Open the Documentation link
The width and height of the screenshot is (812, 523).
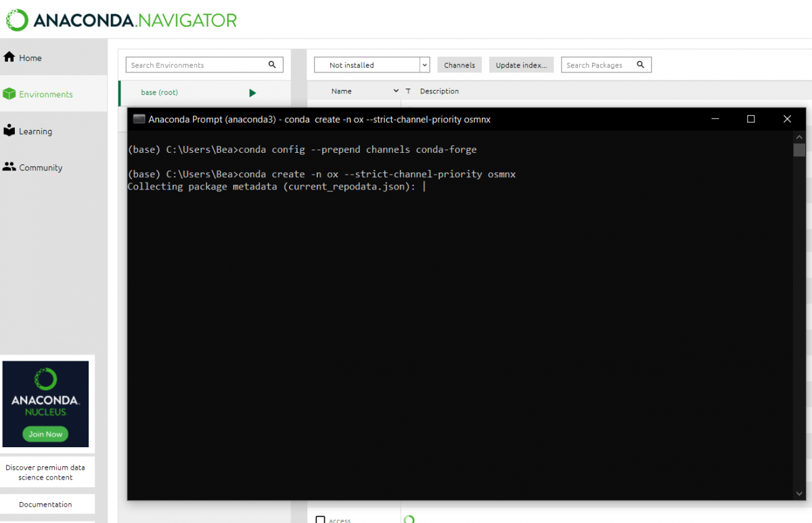click(x=45, y=504)
